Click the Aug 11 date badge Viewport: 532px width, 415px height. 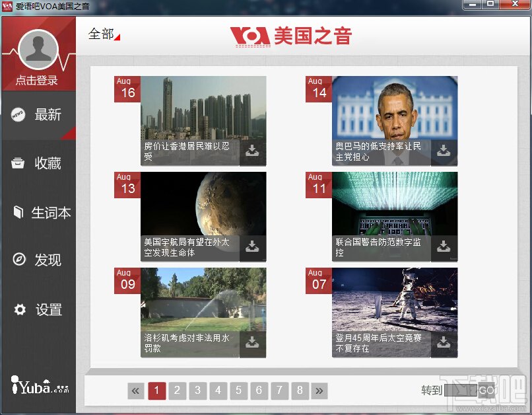coord(319,185)
